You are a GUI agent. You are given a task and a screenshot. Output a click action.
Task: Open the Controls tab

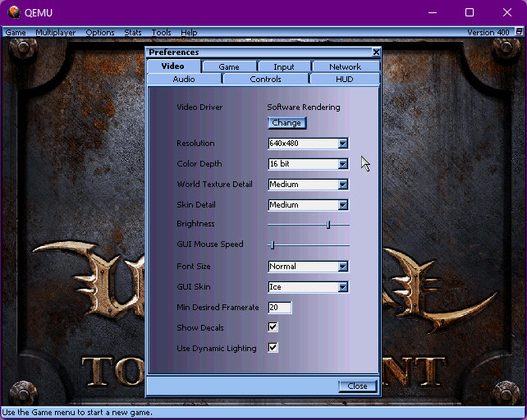[265, 80]
